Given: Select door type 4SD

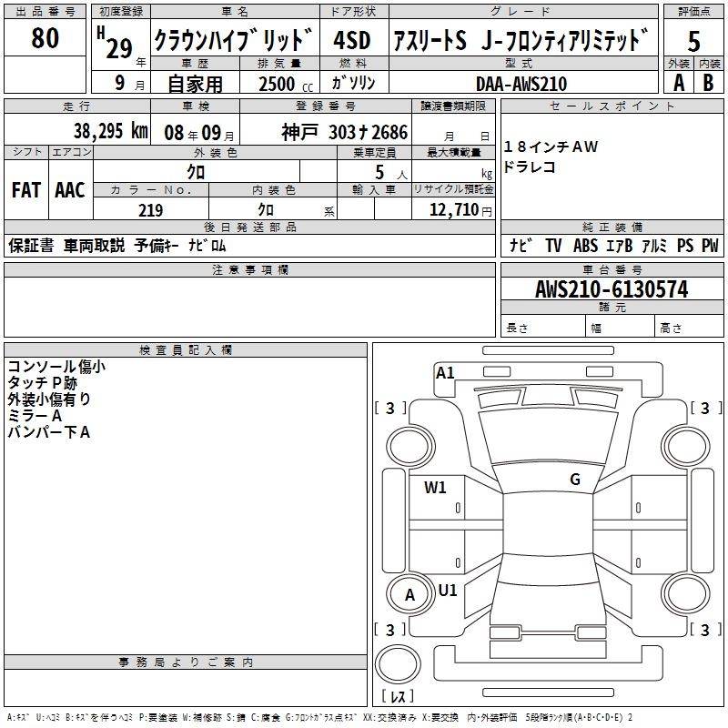Looking at the screenshot, I should (x=352, y=40).
